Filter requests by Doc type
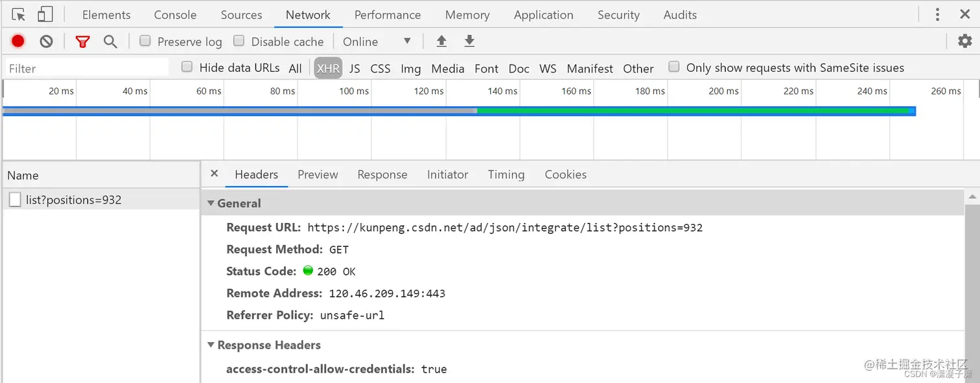Screen dimensions: 980x383 (x=519, y=68)
